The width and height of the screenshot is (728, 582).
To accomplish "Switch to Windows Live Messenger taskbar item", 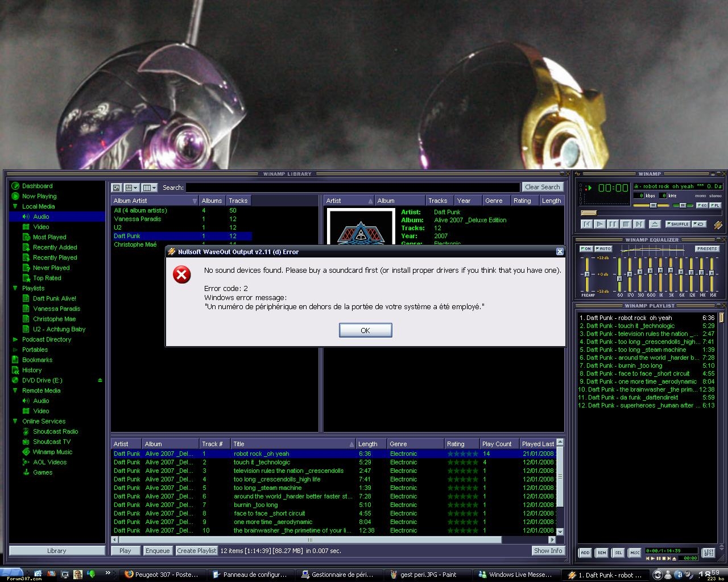I will [519, 575].
